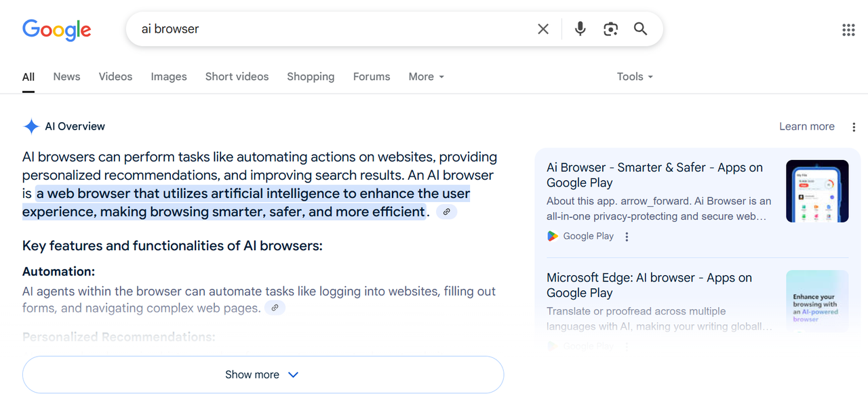The image size is (868, 396).
Task: Switch to the News tab
Action: (66, 77)
